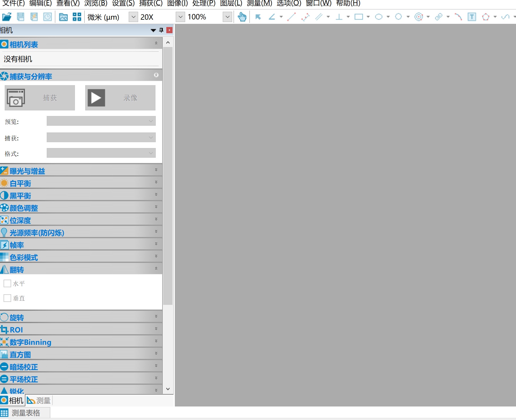Choose the concentric circles tool
The height and width of the screenshot is (420, 516).
(418, 17)
